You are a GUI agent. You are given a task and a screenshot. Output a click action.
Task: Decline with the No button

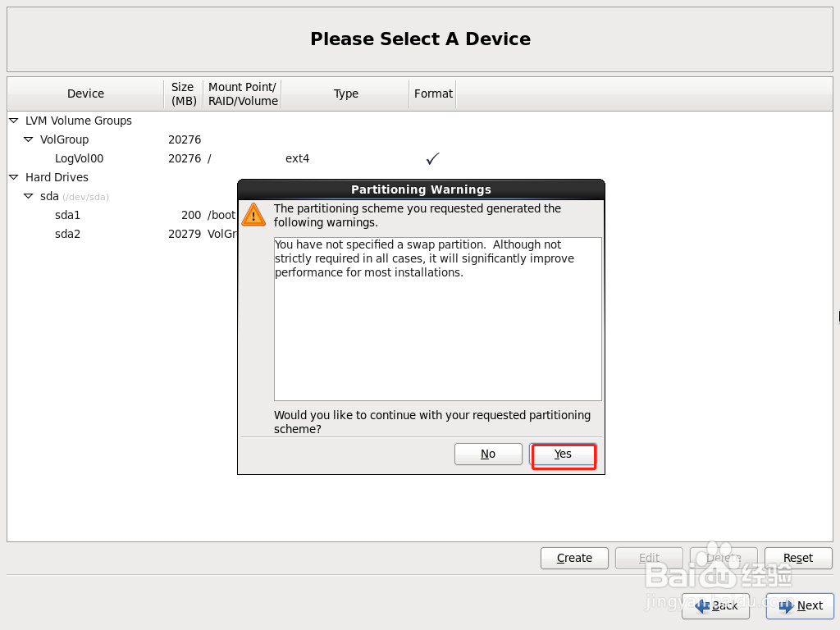point(488,454)
